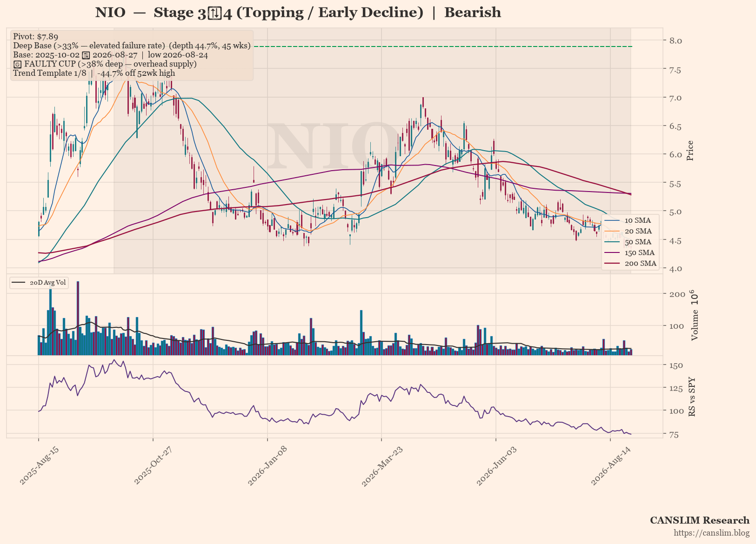This screenshot has width=756, height=544.
Task: Click the 150 RS axis tick
Action: [x=676, y=366]
